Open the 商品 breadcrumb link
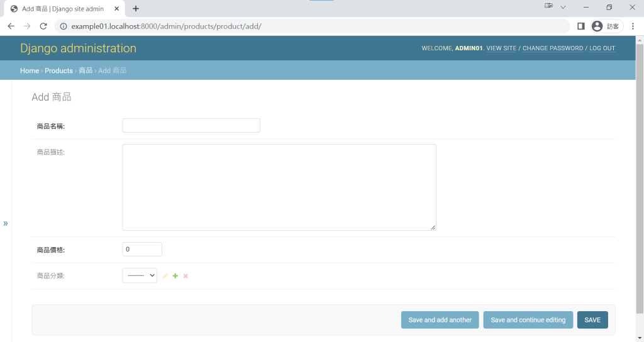The image size is (644, 342). 86,70
